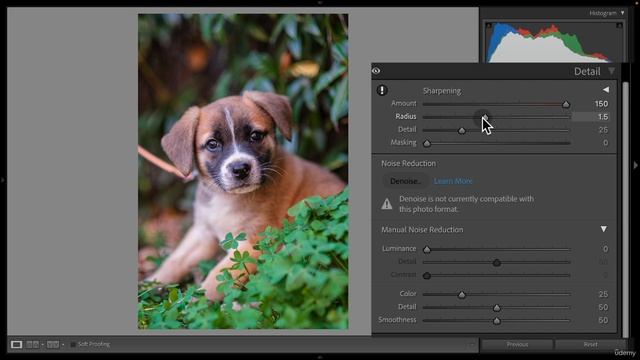Click the Sharpening Detail slider handle
The width and height of the screenshot is (640, 360).
click(462, 131)
